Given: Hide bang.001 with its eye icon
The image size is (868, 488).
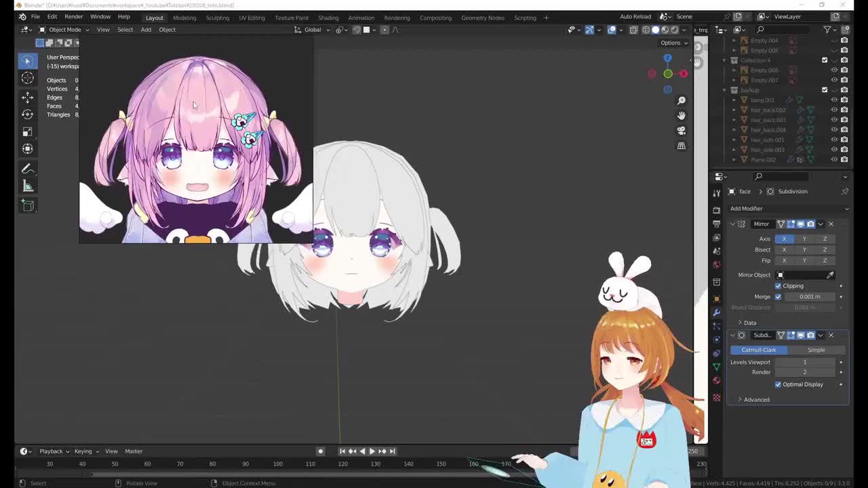Looking at the screenshot, I should [834, 100].
